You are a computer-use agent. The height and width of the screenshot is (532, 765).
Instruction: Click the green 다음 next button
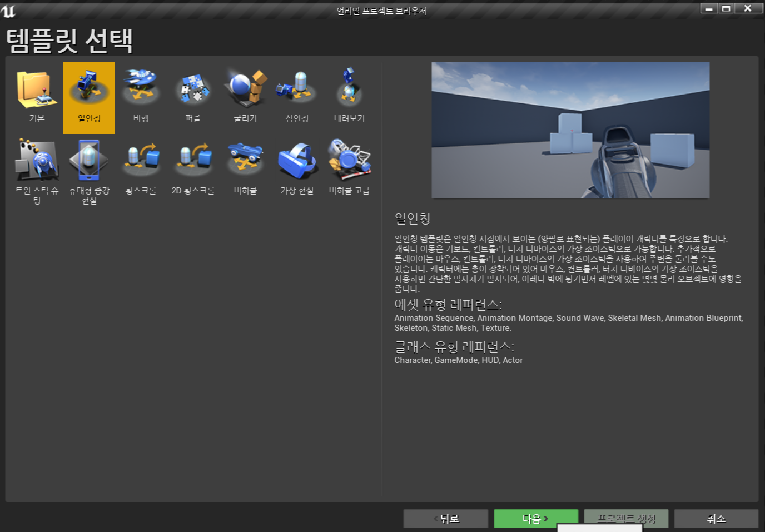[x=536, y=519]
